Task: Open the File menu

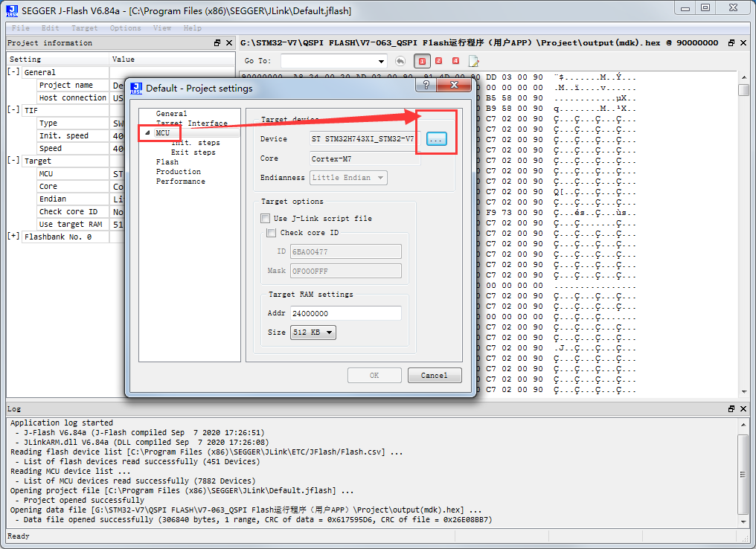Action: pos(21,28)
